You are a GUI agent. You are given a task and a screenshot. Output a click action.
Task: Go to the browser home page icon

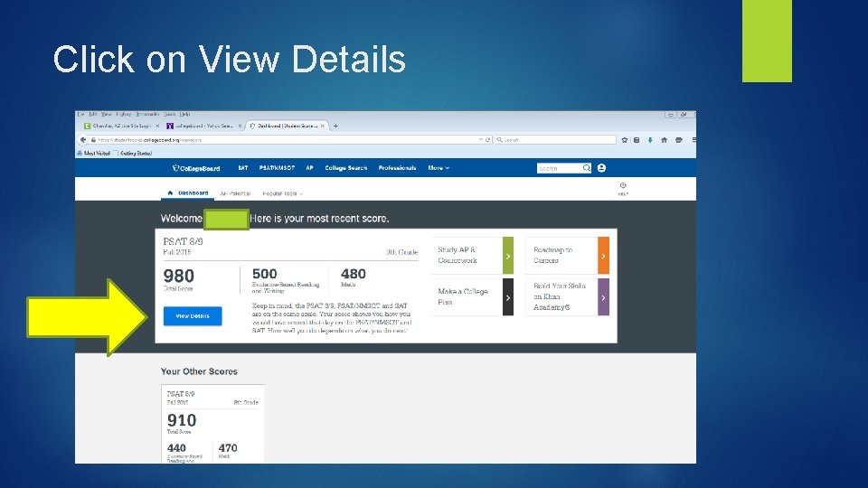coord(665,140)
